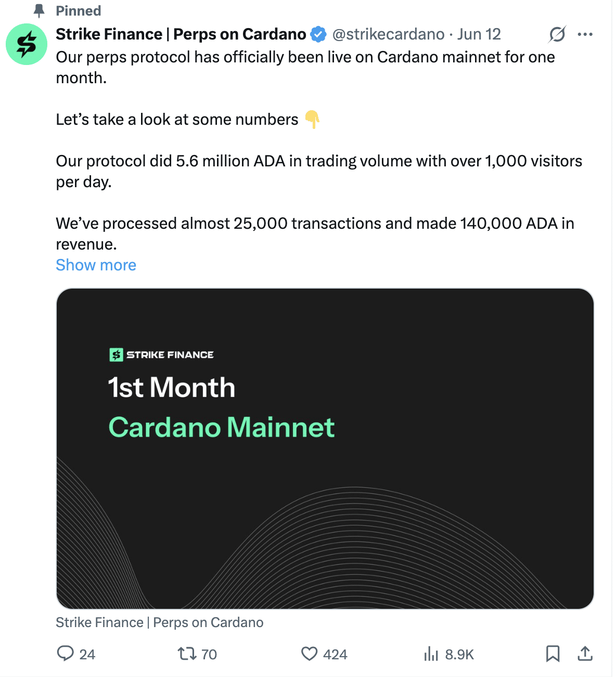Click the pin icon beside Pinned
This screenshot has height=677, width=616.
[x=39, y=10]
